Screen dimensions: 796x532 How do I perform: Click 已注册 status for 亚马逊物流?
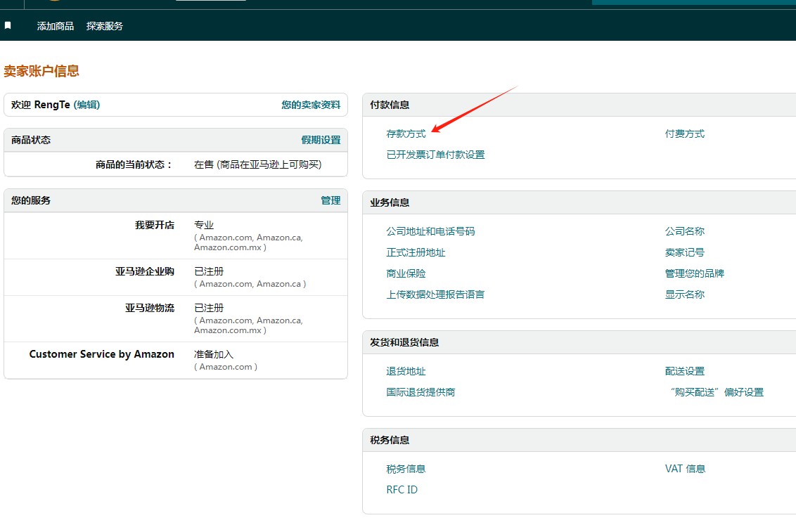pos(209,309)
